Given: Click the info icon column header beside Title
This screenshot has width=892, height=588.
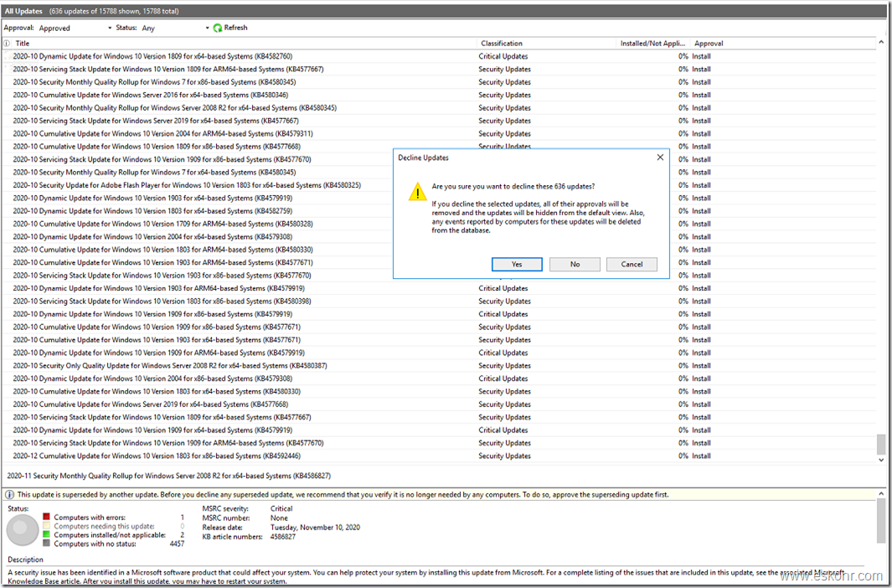Looking at the screenshot, I should [x=7, y=44].
